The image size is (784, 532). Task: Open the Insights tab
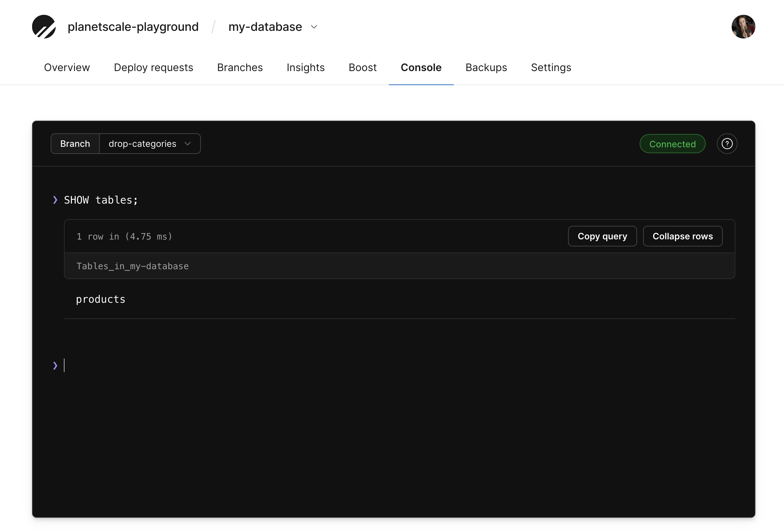point(306,67)
